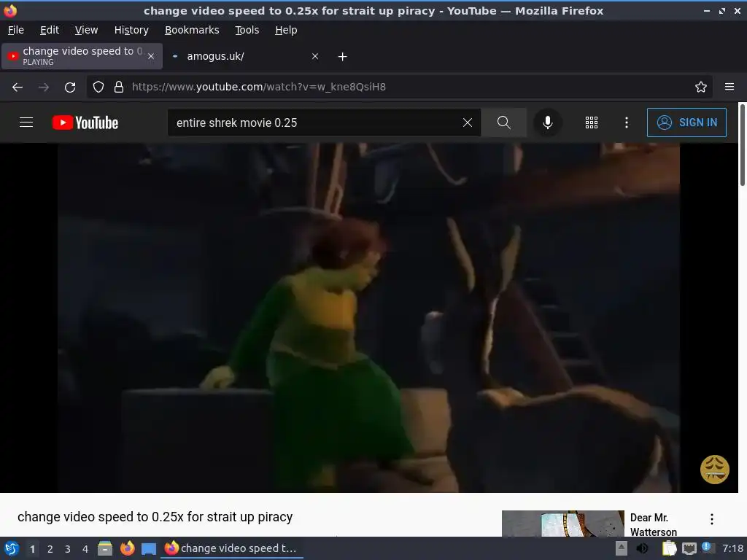Click the taskbar clock showing 7:18
747x560 pixels.
coord(732,548)
